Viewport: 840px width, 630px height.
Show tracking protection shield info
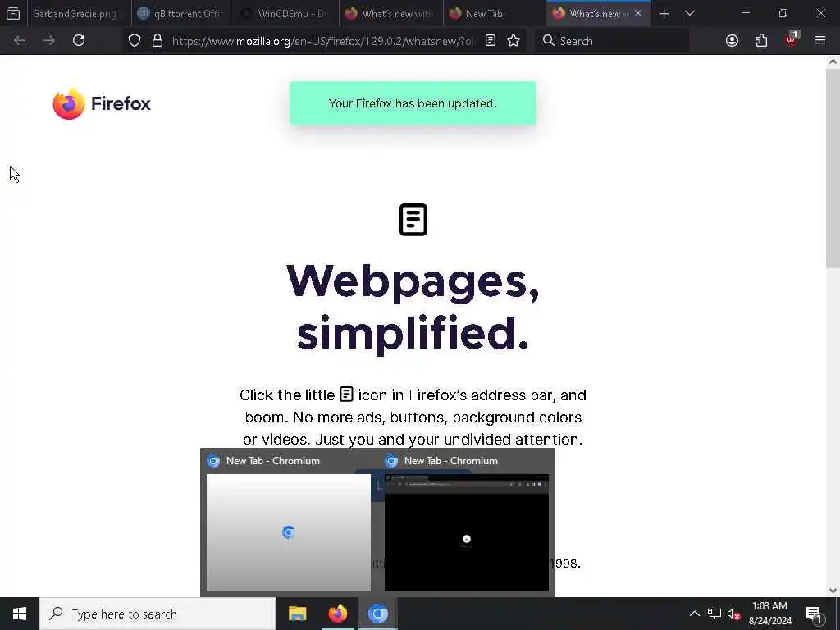coord(135,41)
